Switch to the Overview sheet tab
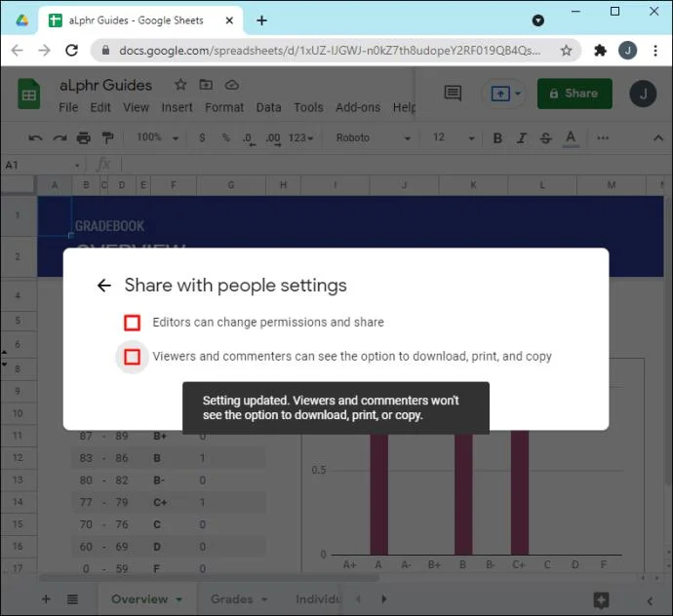The height and width of the screenshot is (616, 673). click(x=139, y=598)
